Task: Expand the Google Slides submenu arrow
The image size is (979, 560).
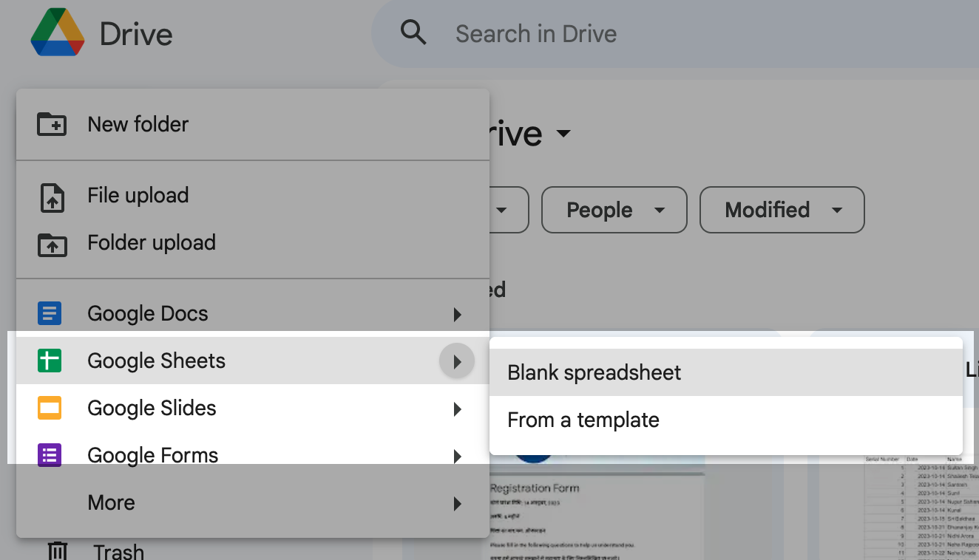Action: pos(457,409)
